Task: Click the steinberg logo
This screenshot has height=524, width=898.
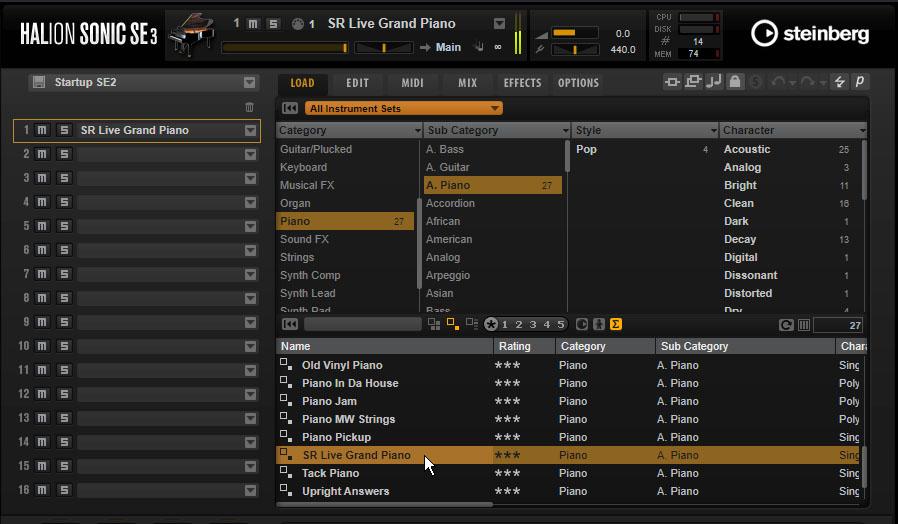Action: 810,34
